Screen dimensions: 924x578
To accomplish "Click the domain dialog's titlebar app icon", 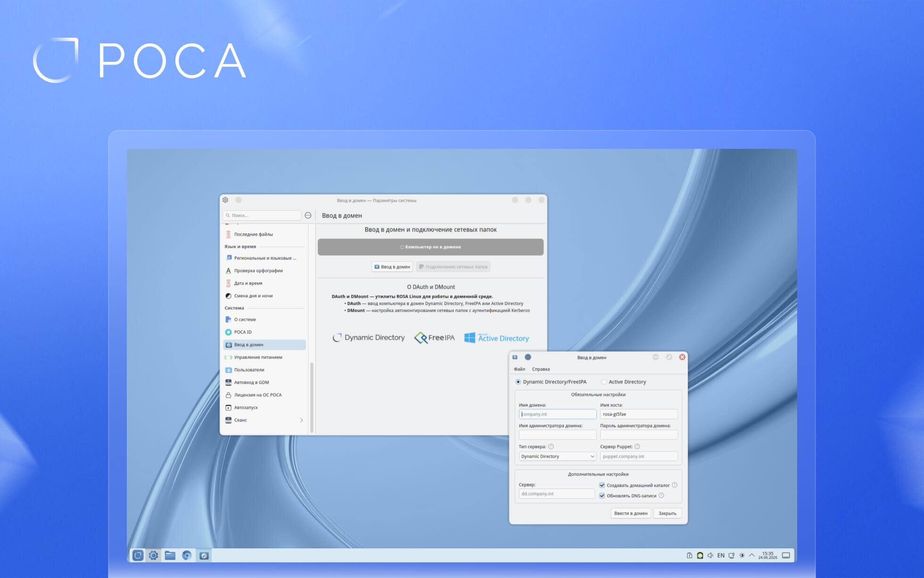I will point(515,357).
